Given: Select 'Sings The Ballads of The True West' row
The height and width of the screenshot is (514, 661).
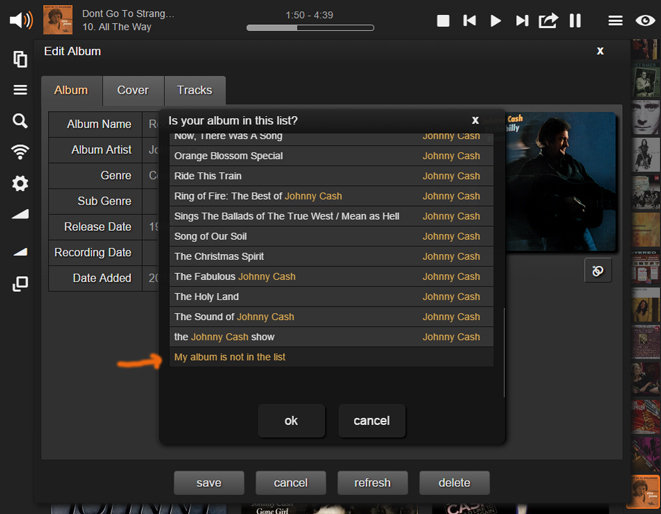Looking at the screenshot, I should (x=331, y=216).
